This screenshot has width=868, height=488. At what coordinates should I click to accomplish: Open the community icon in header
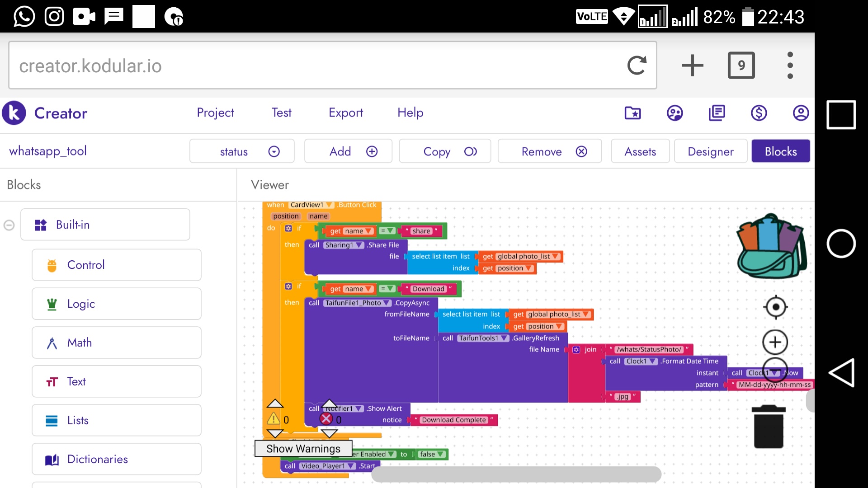[675, 113]
